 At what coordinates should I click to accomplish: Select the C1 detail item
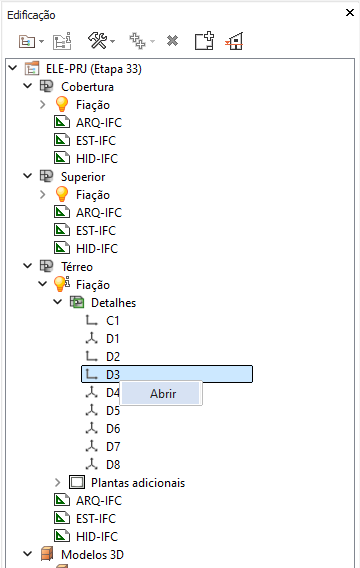[112, 321]
